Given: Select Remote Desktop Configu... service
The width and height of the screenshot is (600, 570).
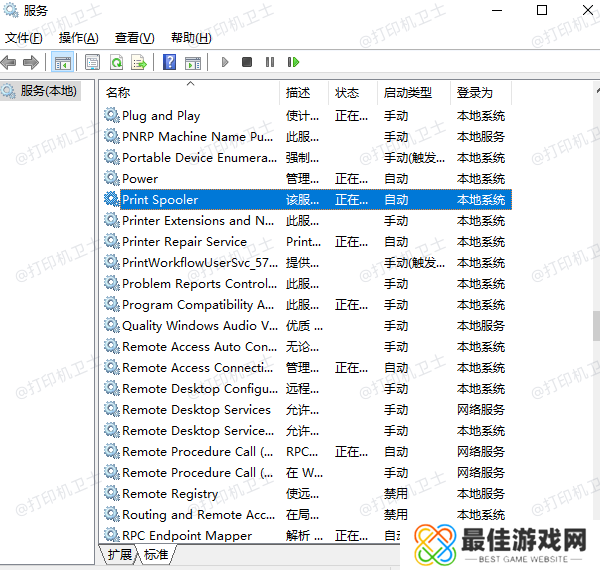Looking at the screenshot, I should tap(200, 389).
